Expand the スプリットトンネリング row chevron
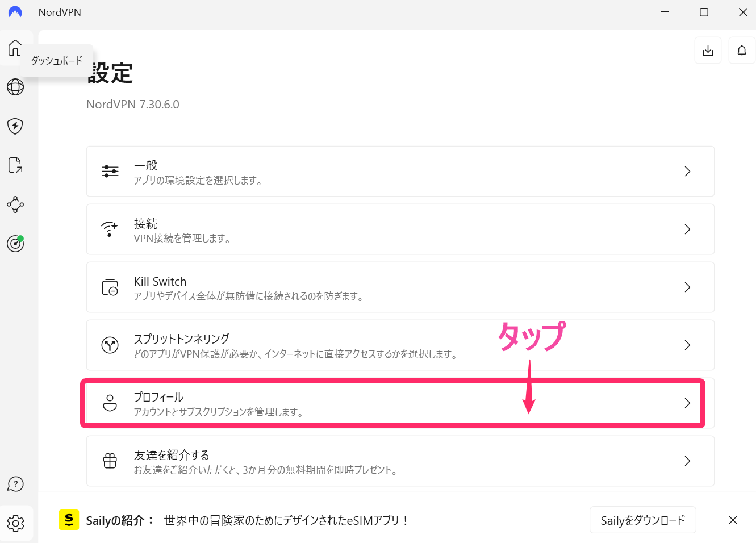 tap(687, 345)
